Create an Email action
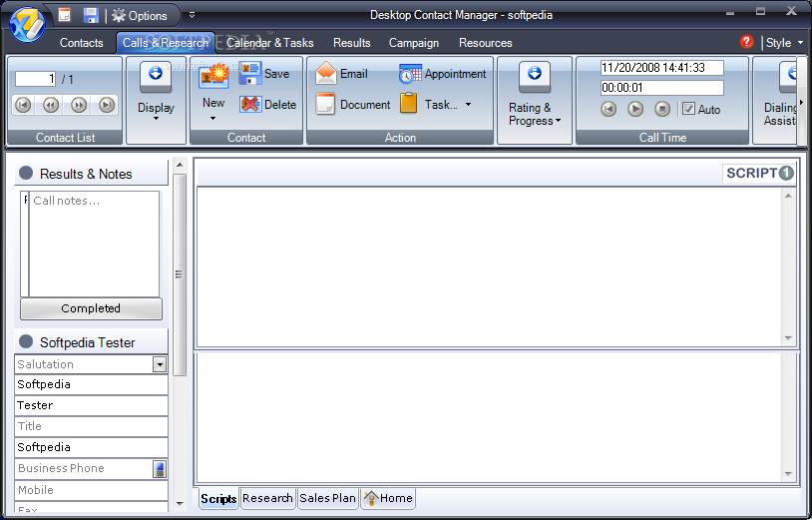The image size is (812, 520). coord(341,74)
